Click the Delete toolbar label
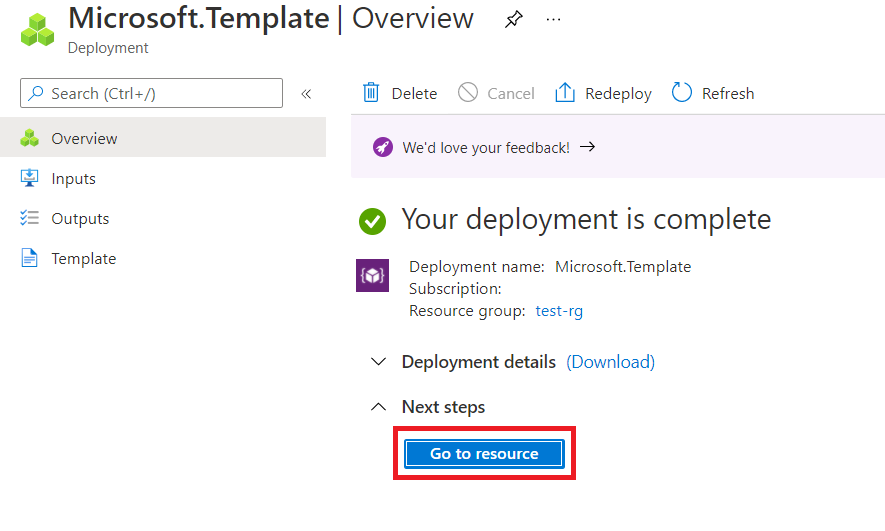Image resolution: width=885 pixels, height=531 pixels. (414, 94)
